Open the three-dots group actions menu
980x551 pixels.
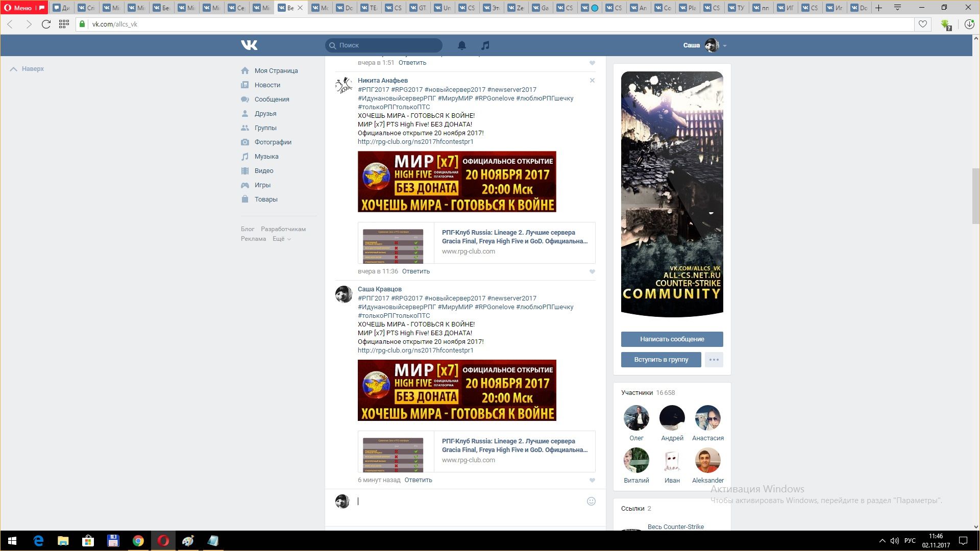click(x=714, y=360)
